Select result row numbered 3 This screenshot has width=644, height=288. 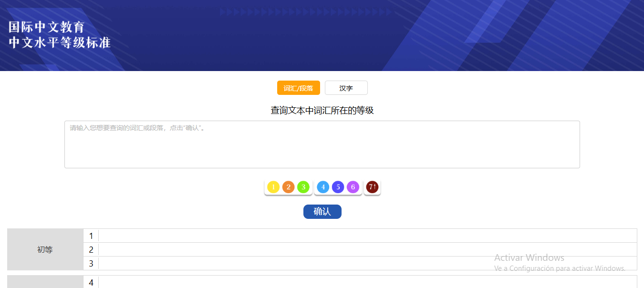[360, 263]
